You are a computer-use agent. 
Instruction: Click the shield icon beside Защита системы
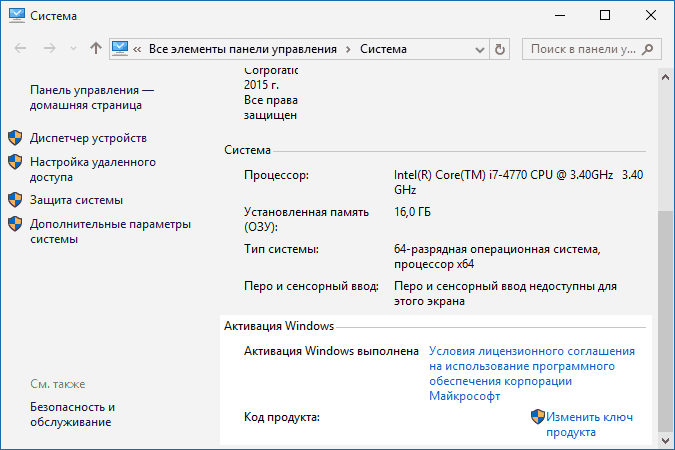pos(15,200)
